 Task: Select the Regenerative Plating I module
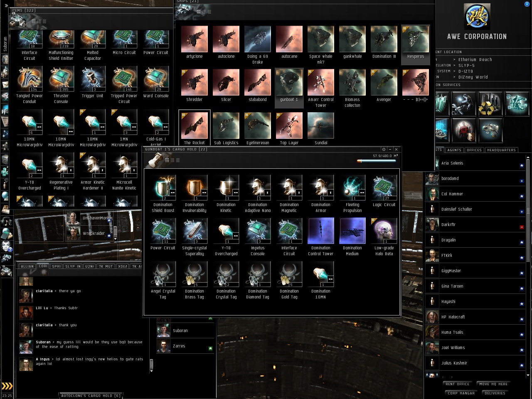coord(61,172)
